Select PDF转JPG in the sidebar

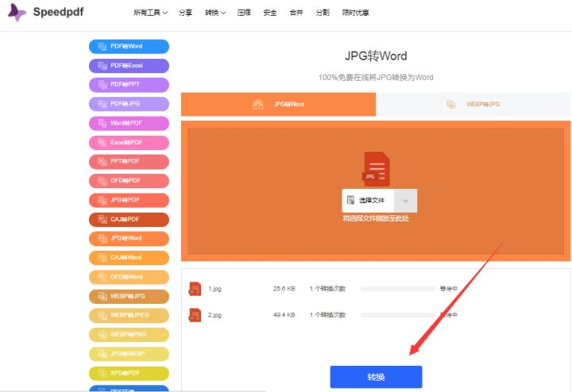coord(129,104)
